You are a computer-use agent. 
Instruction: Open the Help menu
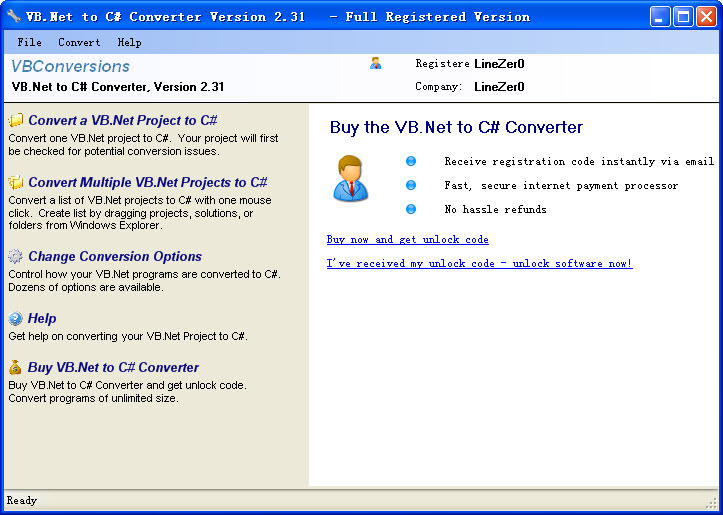coord(129,42)
